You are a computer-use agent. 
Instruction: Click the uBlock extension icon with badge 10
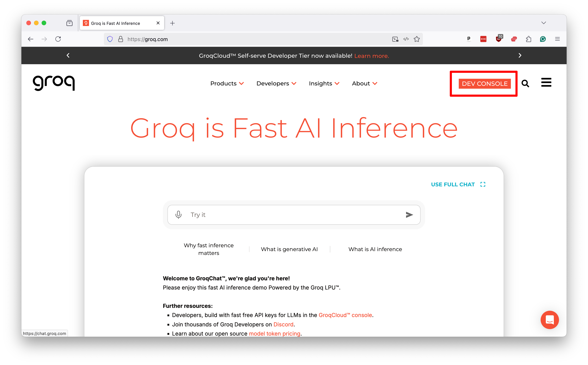[499, 39]
